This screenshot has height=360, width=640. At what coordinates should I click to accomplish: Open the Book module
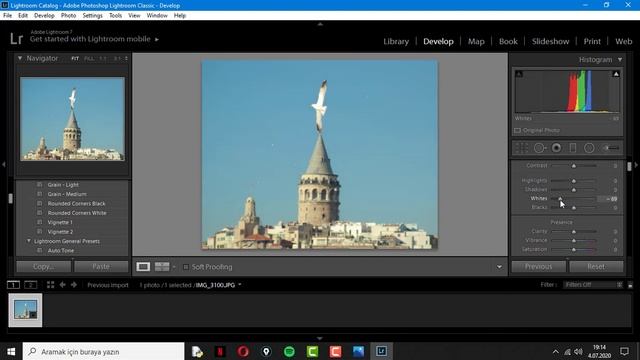[508, 41]
